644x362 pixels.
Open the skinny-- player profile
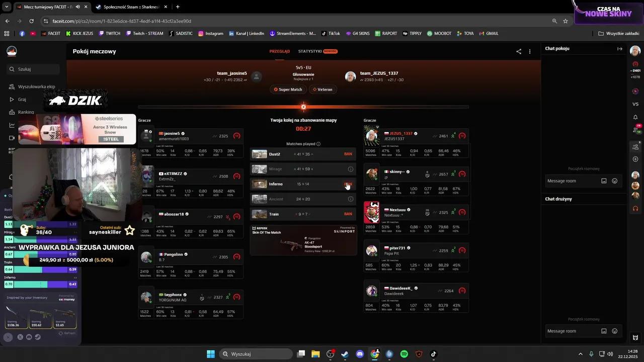tap(397, 171)
